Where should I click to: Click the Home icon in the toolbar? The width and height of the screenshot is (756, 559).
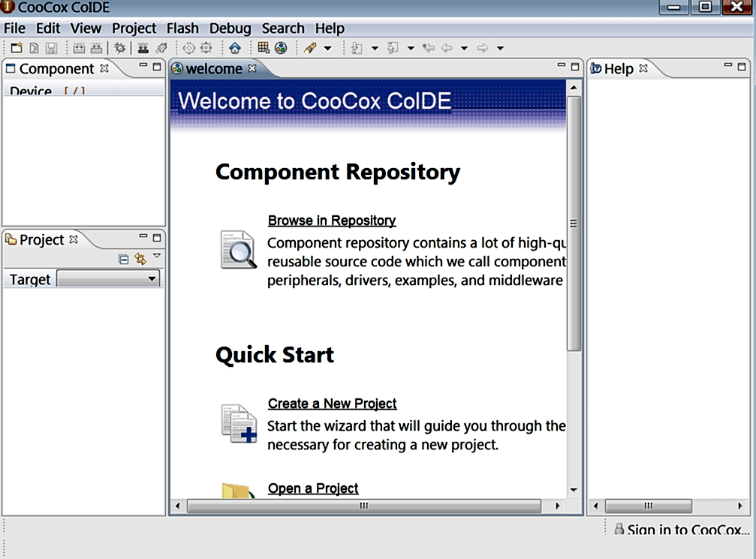[235, 48]
